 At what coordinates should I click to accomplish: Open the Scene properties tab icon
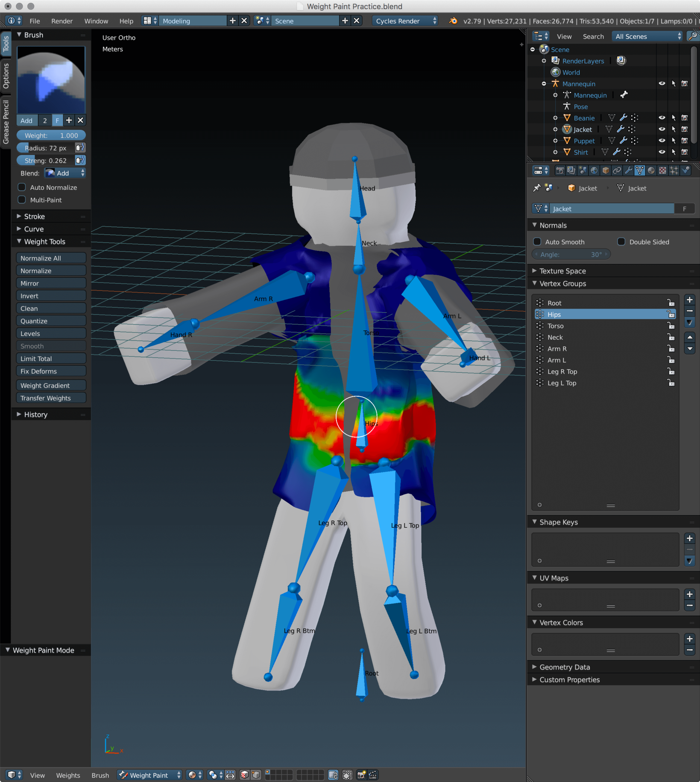point(583,171)
